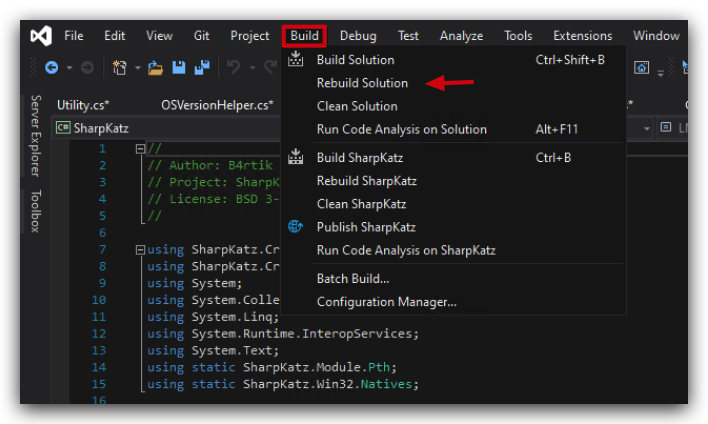708x424 pixels.
Task: Open the New Project dropdown arrow
Action: [x=137, y=68]
